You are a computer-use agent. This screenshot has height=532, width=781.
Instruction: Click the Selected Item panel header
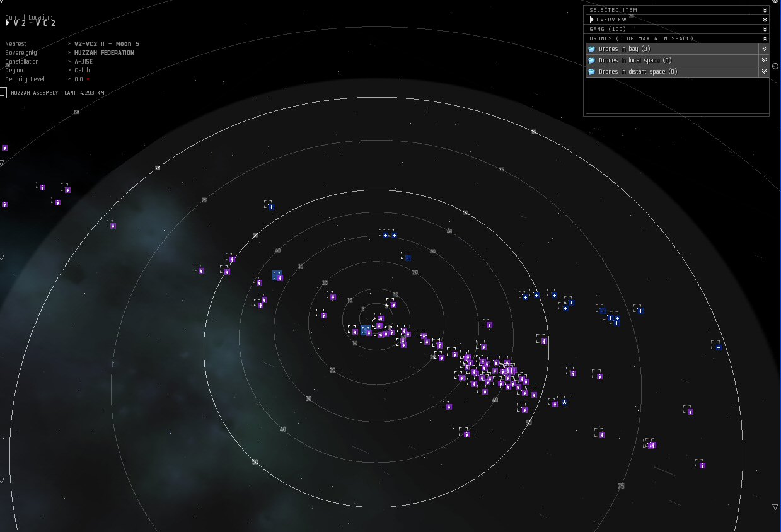click(x=678, y=10)
